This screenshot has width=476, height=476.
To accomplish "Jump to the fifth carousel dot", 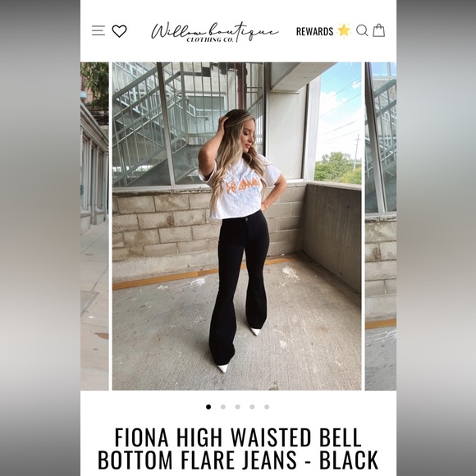I will click(267, 407).
